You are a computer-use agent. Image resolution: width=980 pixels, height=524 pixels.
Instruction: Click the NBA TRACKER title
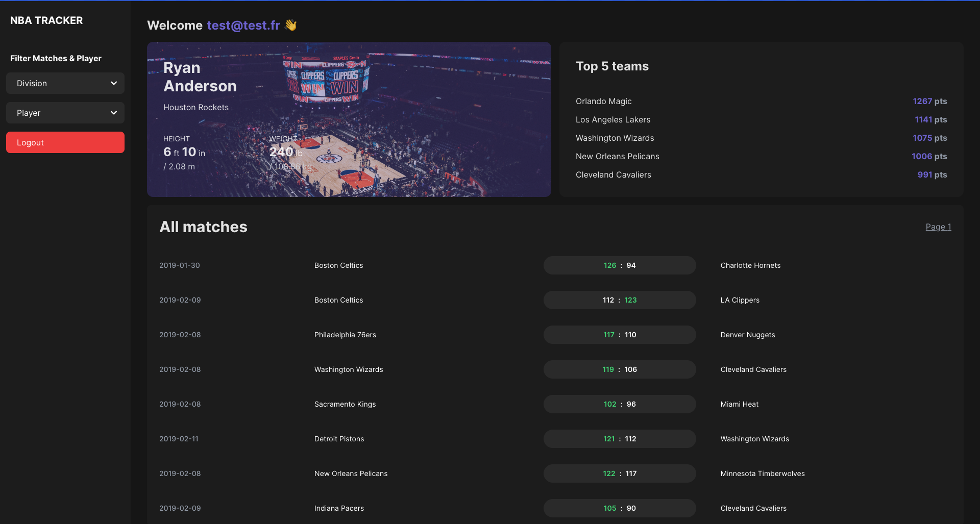pyautogui.click(x=46, y=20)
